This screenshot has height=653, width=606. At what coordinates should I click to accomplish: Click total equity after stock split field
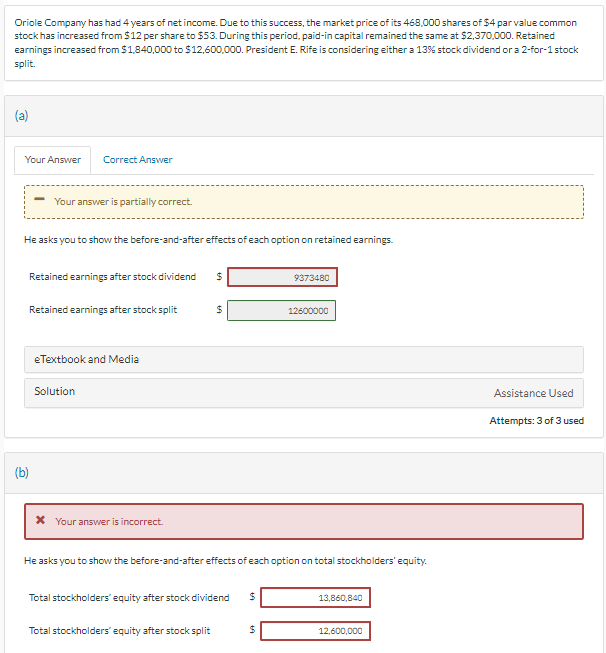(x=316, y=631)
